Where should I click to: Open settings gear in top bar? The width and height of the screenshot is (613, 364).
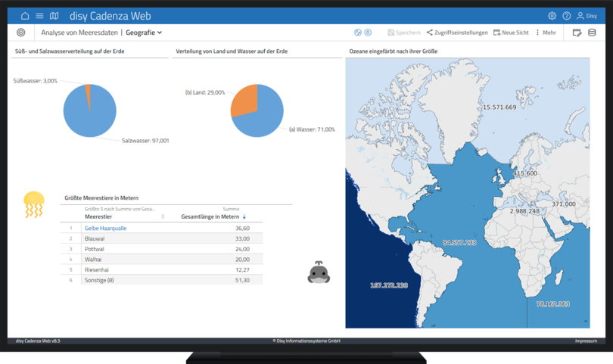(552, 16)
